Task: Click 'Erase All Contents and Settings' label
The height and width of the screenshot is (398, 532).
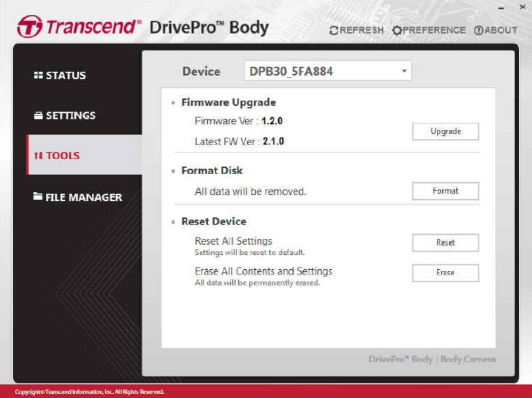Action: 263,271
